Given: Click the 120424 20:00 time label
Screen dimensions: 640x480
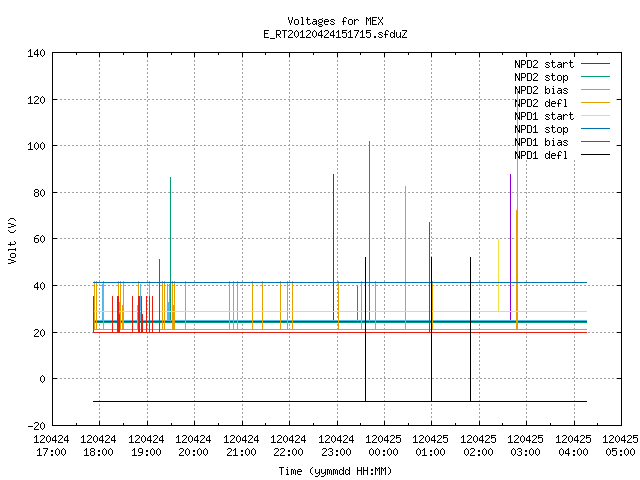Looking at the screenshot, I should tap(193, 446).
